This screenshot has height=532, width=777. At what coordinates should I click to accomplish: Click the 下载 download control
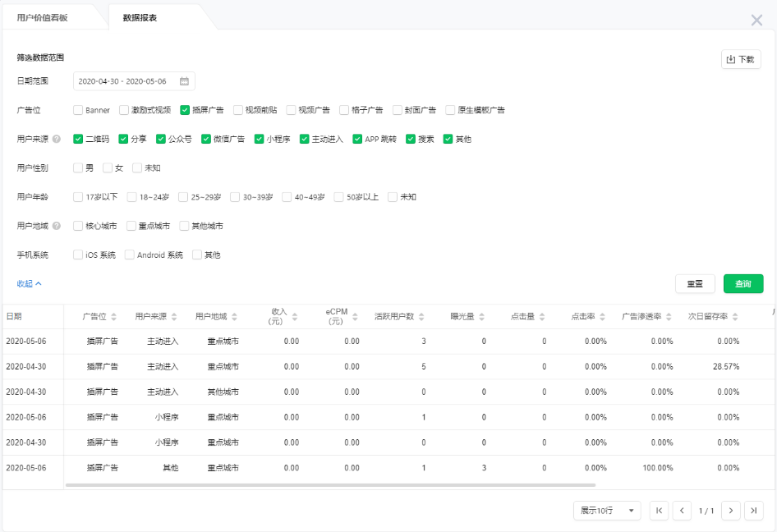click(741, 59)
